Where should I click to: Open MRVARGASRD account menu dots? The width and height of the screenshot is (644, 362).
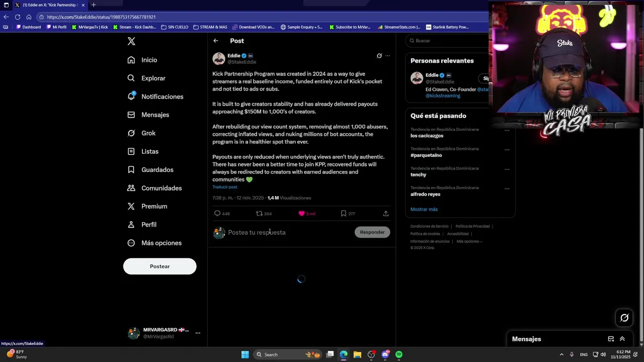(198, 333)
